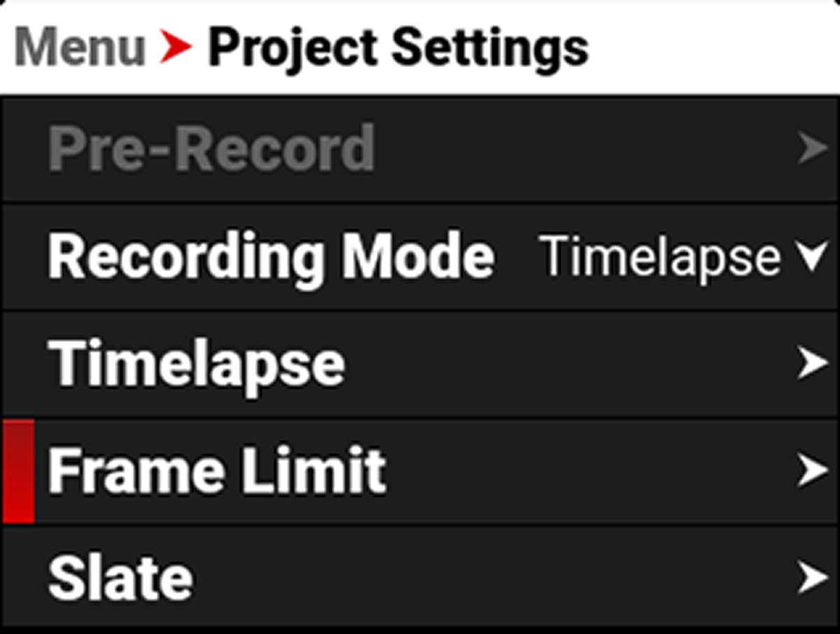Screen dimensions: 840x634
Task: Click the chevron beside Frame Limit
Action: 811,469
